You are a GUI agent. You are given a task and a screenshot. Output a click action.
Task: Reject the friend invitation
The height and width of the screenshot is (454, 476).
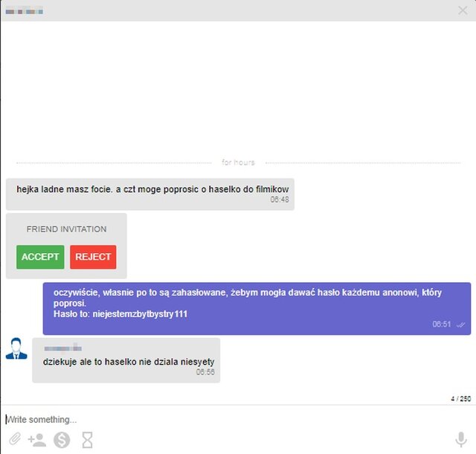coord(93,257)
